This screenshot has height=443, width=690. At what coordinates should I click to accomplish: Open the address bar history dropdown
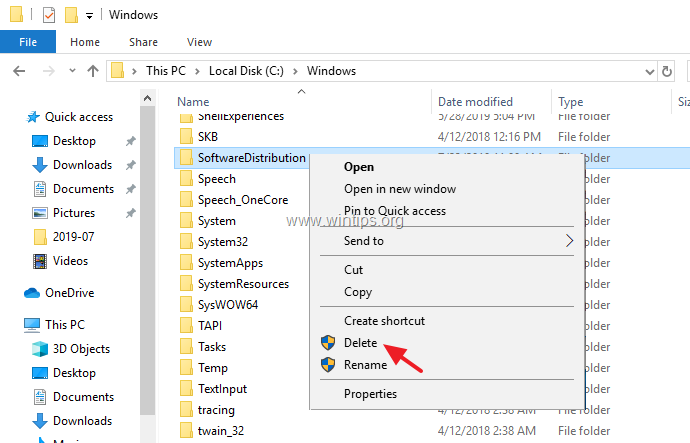[x=650, y=71]
